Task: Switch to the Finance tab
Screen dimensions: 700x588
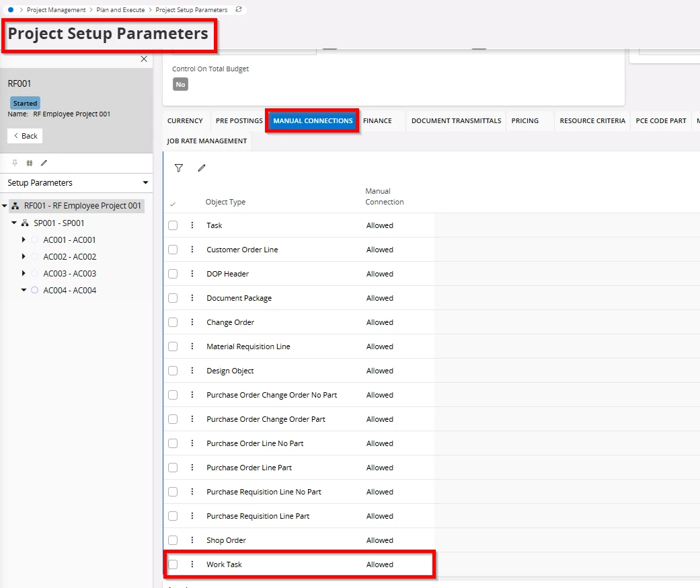Action: [x=377, y=120]
